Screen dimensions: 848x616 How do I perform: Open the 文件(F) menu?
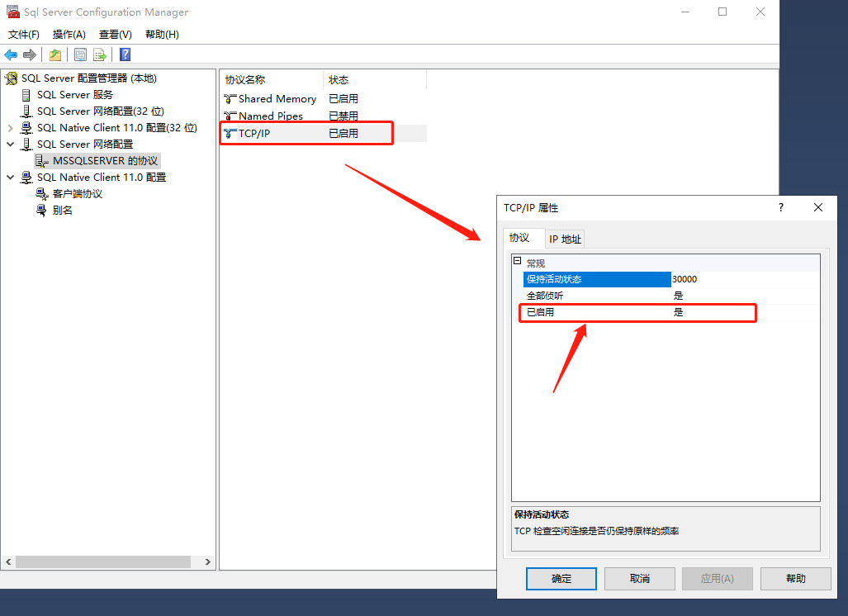[24, 35]
